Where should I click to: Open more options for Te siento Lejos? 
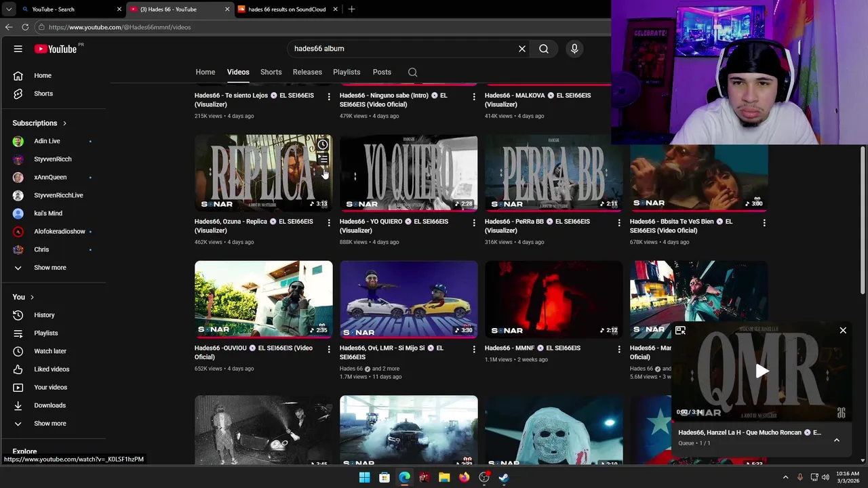tap(329, 97)
